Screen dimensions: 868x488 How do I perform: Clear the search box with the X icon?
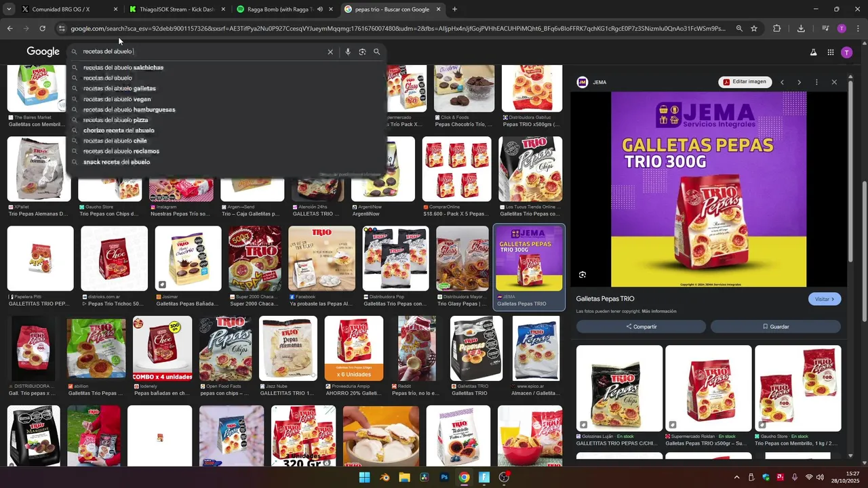[330, 52]
